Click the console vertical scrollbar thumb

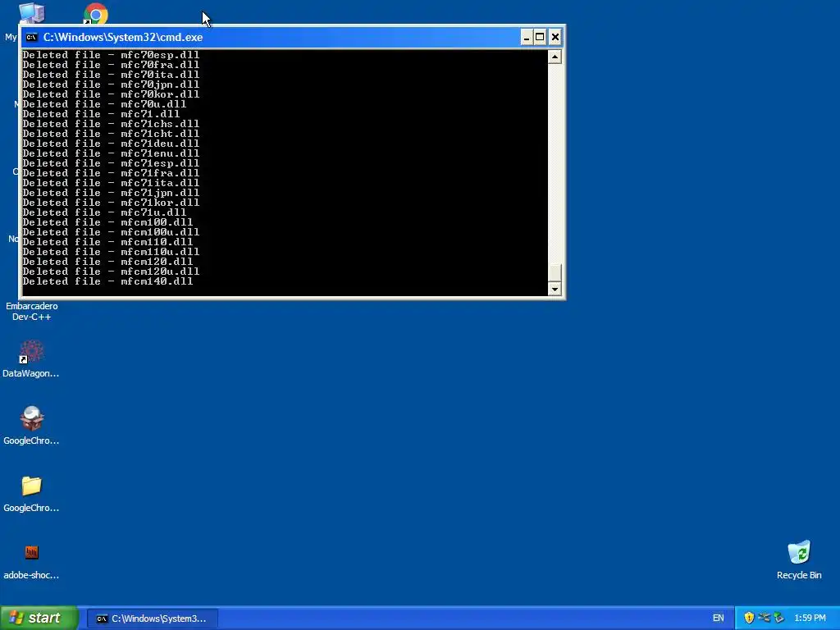pos(555,272)
